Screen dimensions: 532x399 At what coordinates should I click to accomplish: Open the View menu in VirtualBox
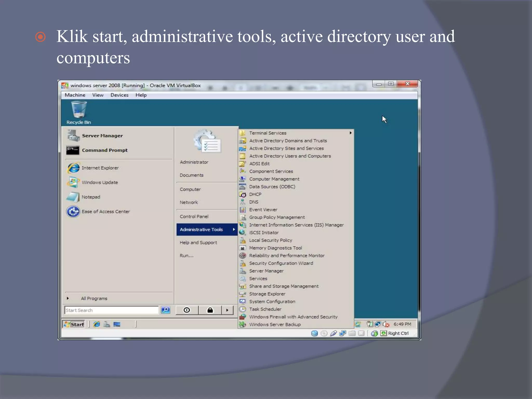98,95
